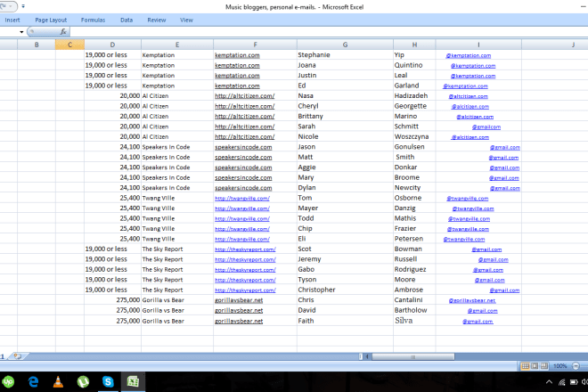The height and width of the screenshot is (392, 588).
Task: Click the formula bar input area
Action: pyautogui.click(x=329, y=32)
